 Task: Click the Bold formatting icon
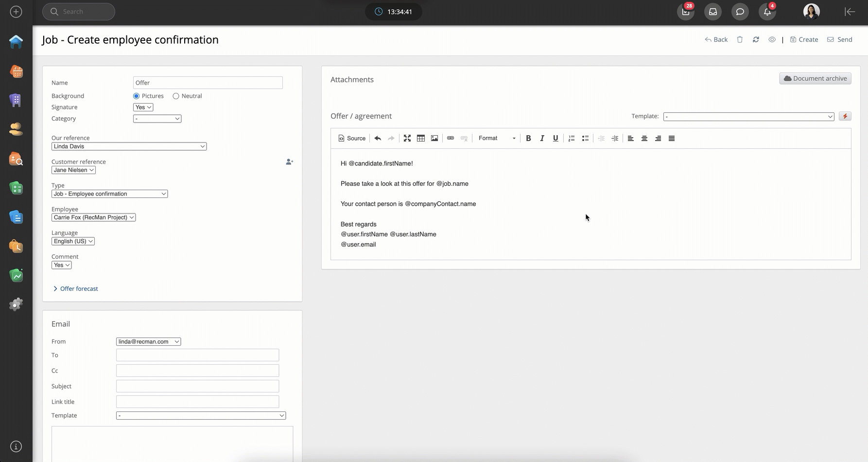coord(528,138)
